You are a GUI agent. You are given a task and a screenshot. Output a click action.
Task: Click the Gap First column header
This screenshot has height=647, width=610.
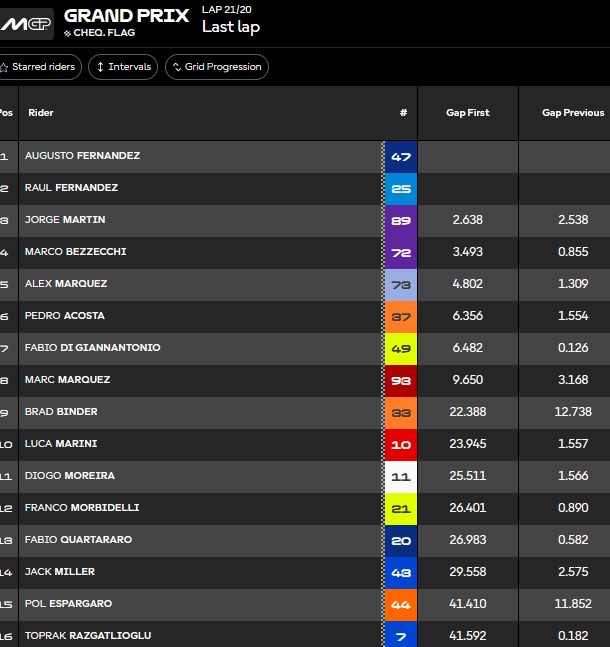468,113
